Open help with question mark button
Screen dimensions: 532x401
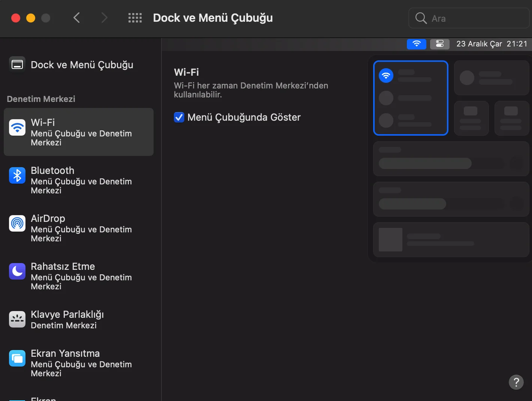click(516, 382)
